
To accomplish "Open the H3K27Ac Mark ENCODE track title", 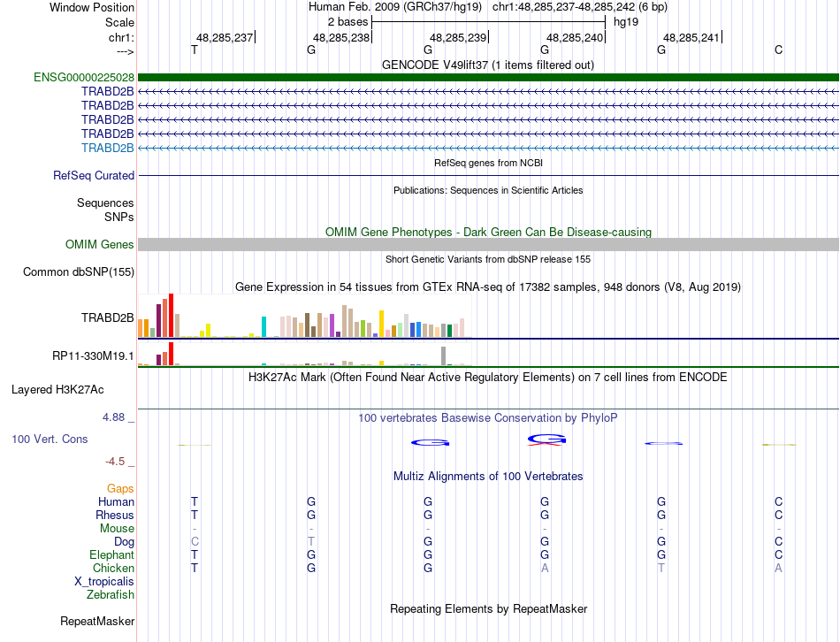I will (488, 378).
